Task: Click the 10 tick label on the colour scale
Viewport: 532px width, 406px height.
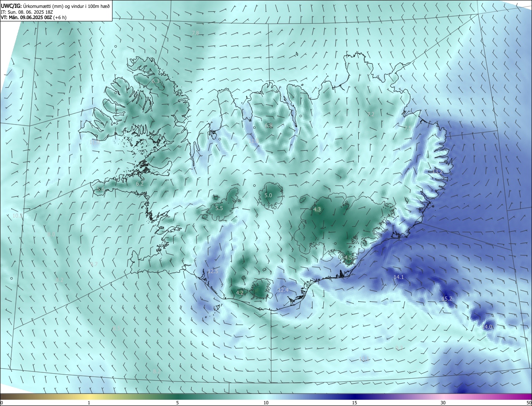Action: click(x=266, y=403)
